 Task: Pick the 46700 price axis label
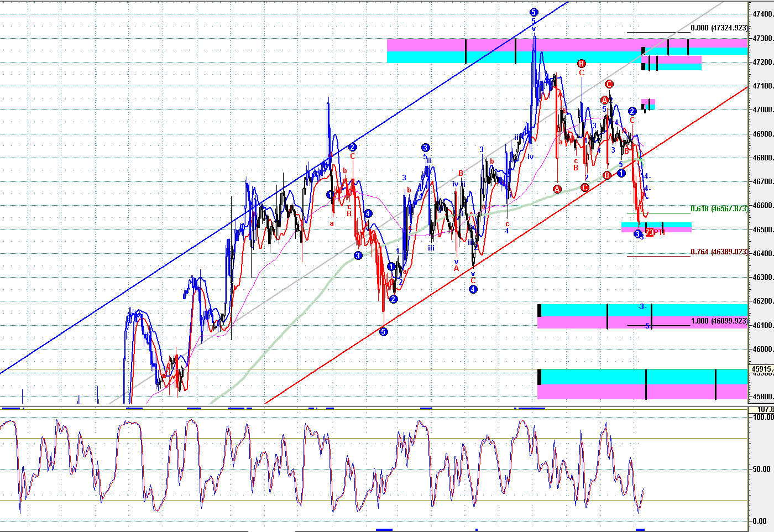pos(763,181)
